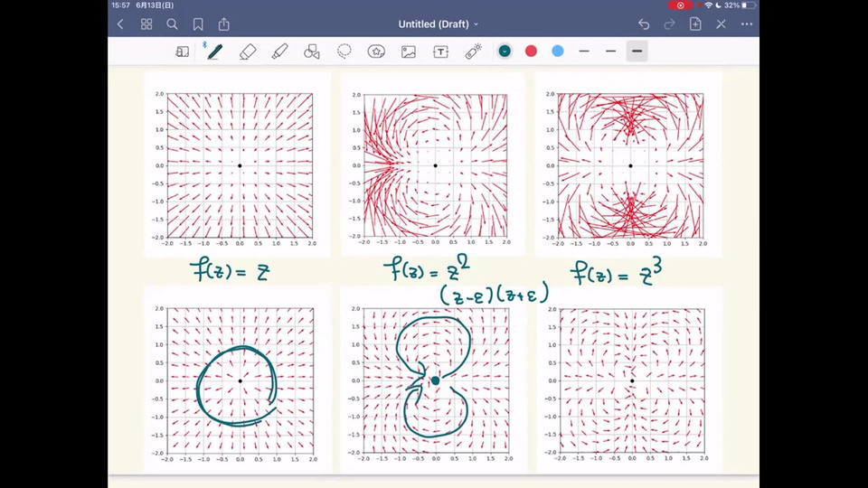Tap the bottom-right unannotated vector plot
Viewport: 868px width, 488px height.
point(630,380)
